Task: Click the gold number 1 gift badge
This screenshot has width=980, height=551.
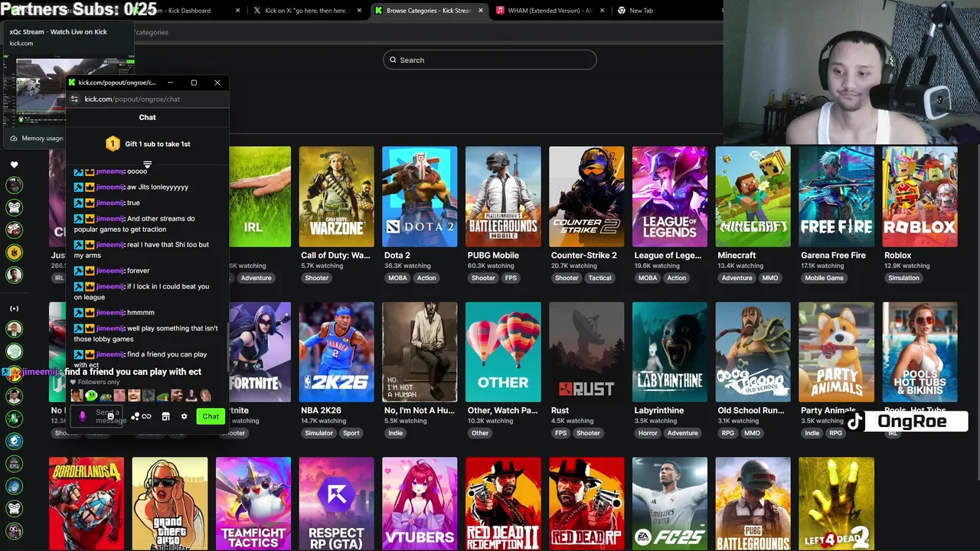Action: tap(113, 144)
